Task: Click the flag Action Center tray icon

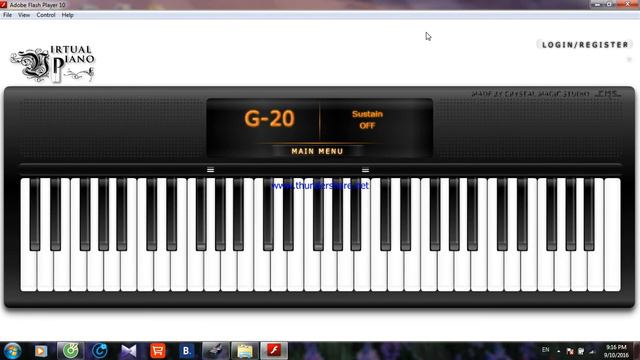Action: [570, 351]
